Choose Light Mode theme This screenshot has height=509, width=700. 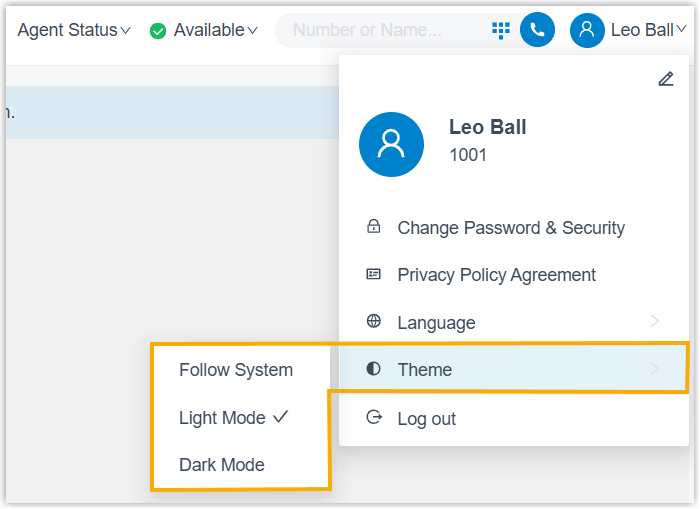click(x=223, y=418)
